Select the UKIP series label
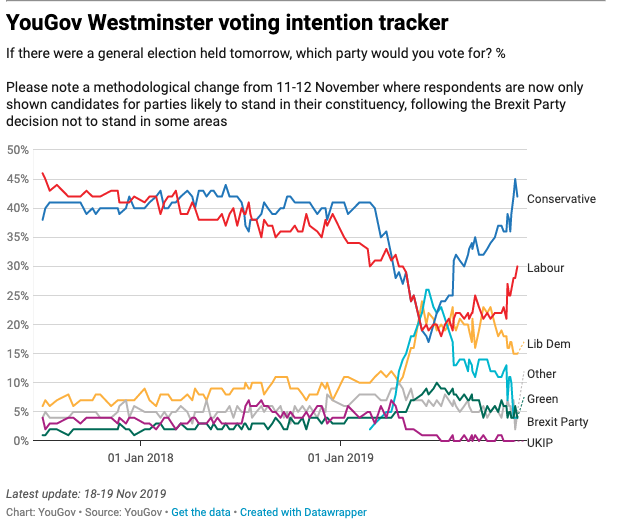 pos(540,443)
